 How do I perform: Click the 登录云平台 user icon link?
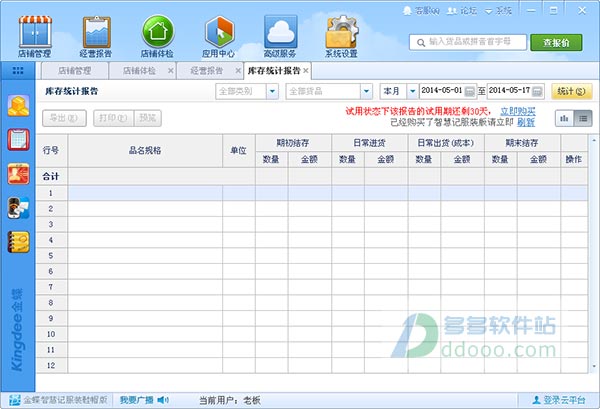pyautogui.click(x=559, y=400)
